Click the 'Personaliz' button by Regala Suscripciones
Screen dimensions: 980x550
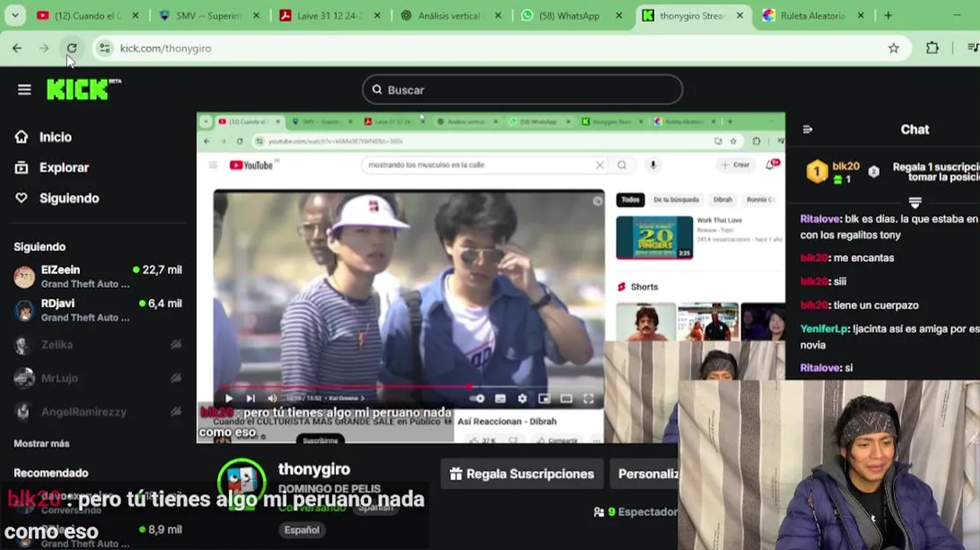click(643, 474)
